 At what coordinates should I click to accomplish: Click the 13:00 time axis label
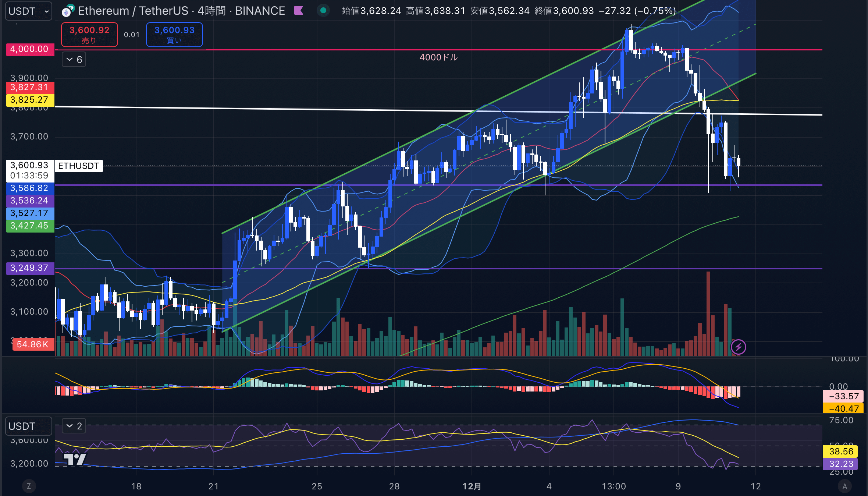614,486
